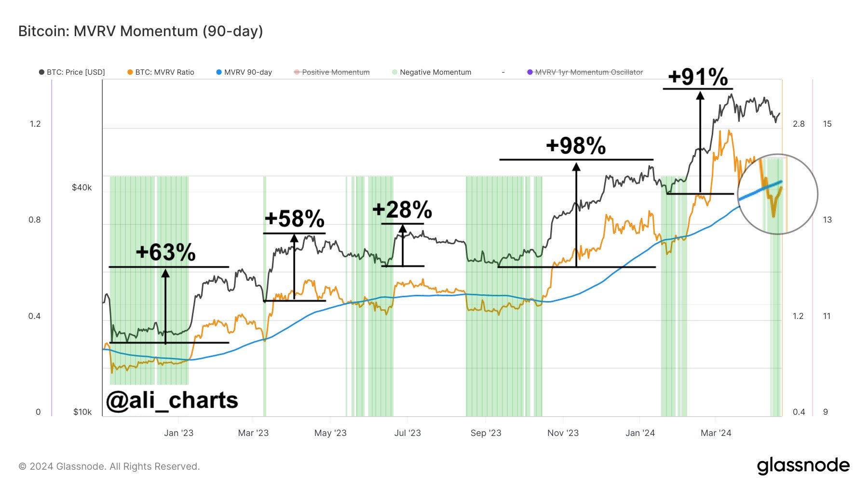Click the +98% gain annotation

tap(576, 145)
